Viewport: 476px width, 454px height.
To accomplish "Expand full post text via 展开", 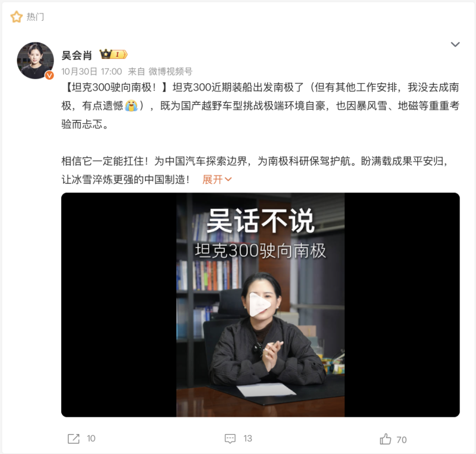I will click(217, 179).
